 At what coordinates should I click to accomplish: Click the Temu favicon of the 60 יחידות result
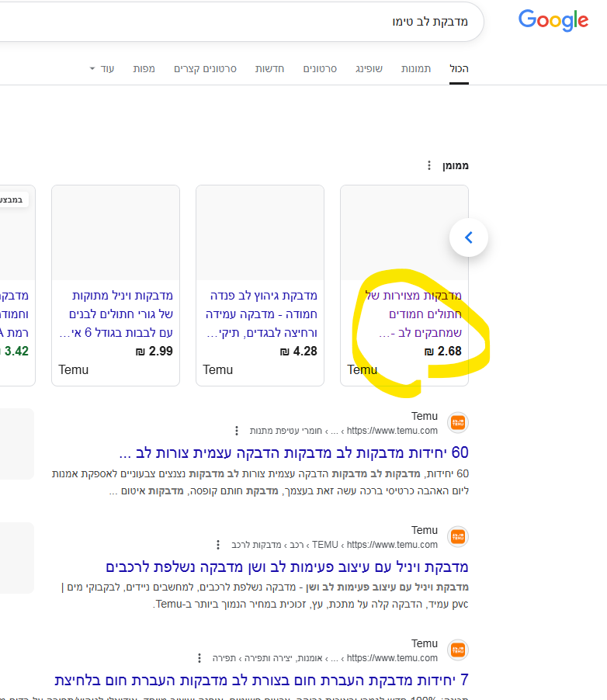[x=458, y=422]
